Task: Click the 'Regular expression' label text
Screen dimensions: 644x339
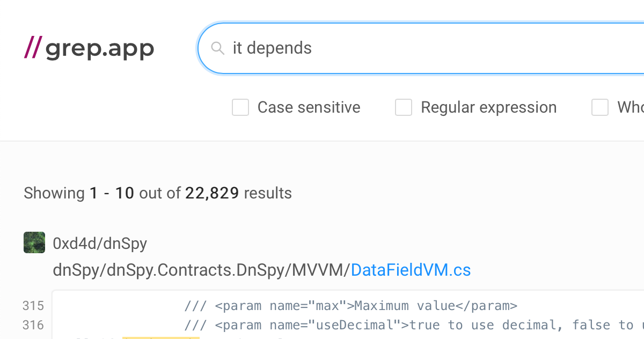Action: point(489,107)
